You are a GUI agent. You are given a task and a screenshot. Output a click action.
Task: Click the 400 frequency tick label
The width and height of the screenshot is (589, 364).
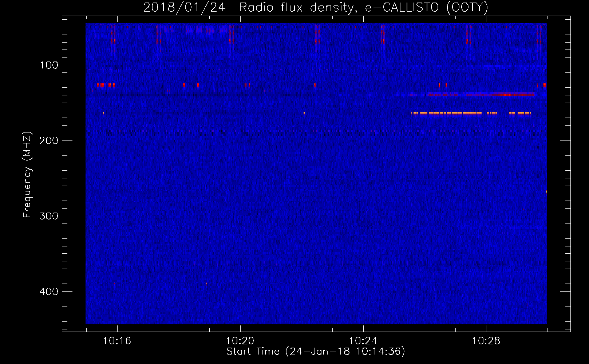tap(49, 292)
